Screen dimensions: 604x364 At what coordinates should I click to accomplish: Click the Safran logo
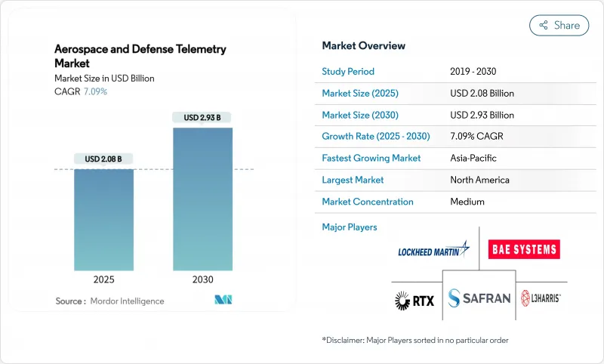tap(479, 298)
